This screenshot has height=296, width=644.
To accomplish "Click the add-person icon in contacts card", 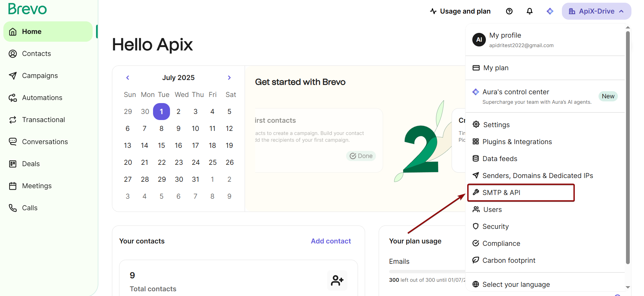I will point(337,280).
